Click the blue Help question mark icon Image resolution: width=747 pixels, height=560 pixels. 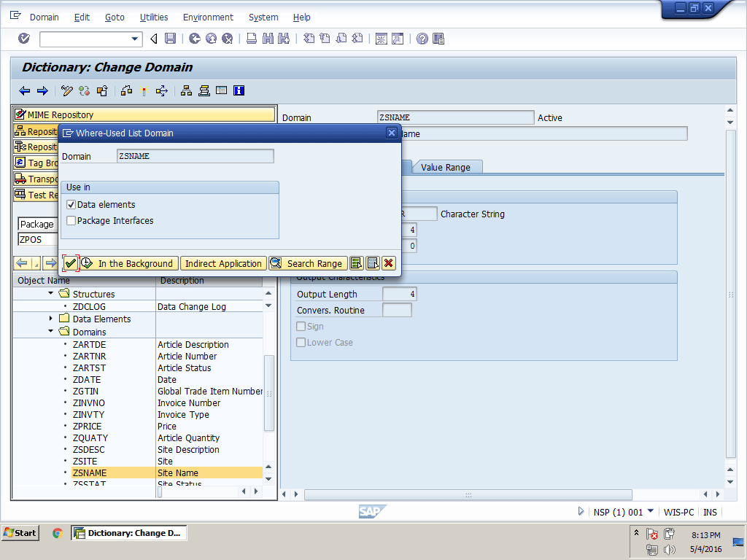tap(422, 39)
